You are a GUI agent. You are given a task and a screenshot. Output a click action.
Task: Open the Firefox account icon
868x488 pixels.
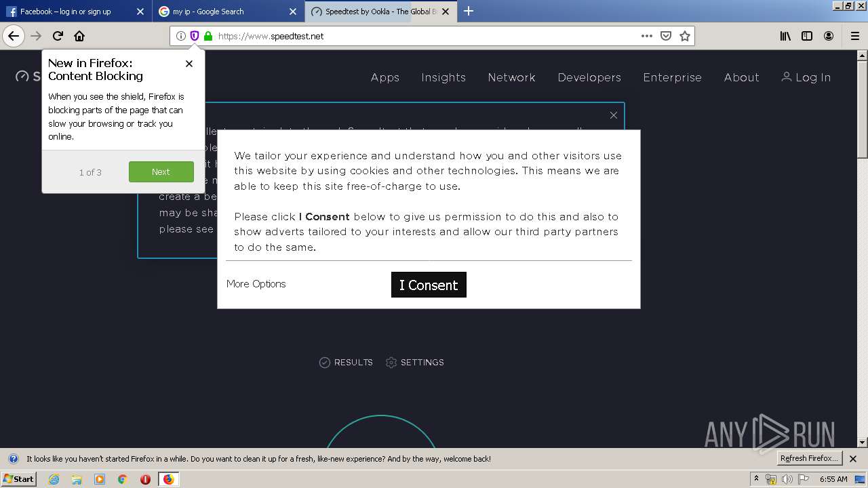(x=829, y=36)
